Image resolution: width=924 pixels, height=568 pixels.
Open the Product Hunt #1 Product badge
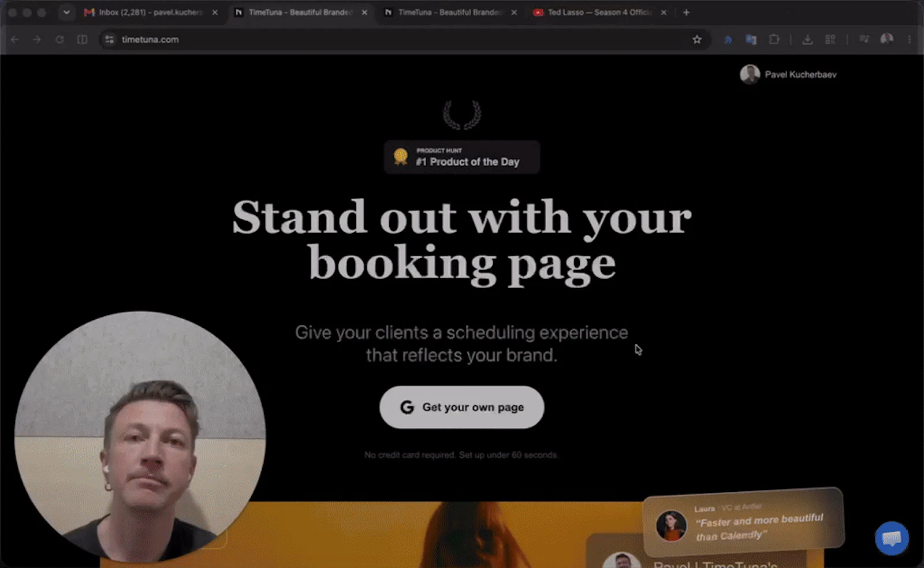461,157
